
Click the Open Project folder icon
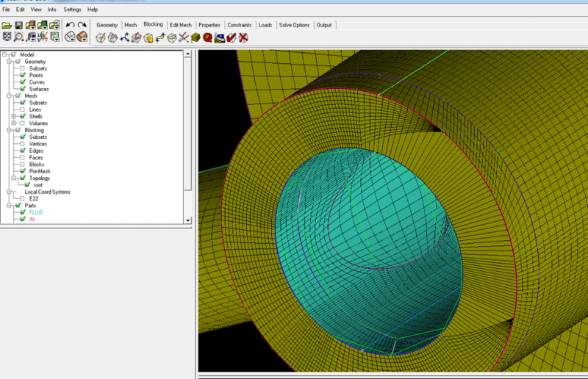7,25
